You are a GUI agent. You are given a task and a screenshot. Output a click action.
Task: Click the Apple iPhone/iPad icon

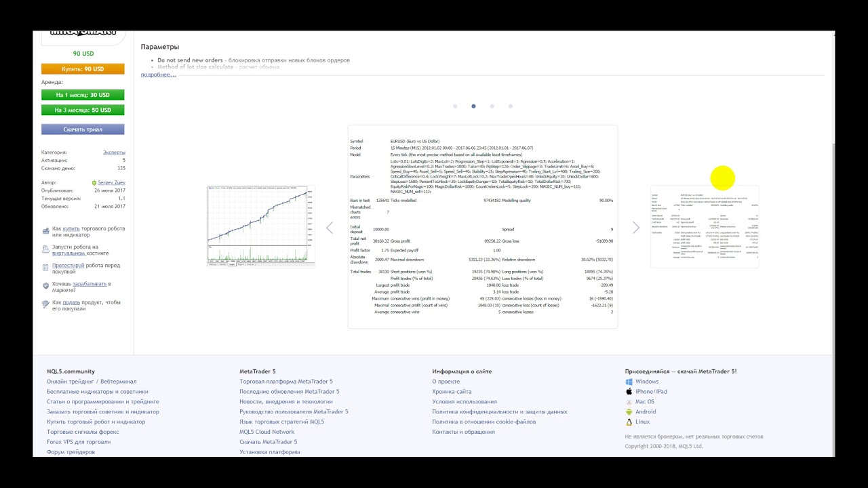tap(629, 392)
